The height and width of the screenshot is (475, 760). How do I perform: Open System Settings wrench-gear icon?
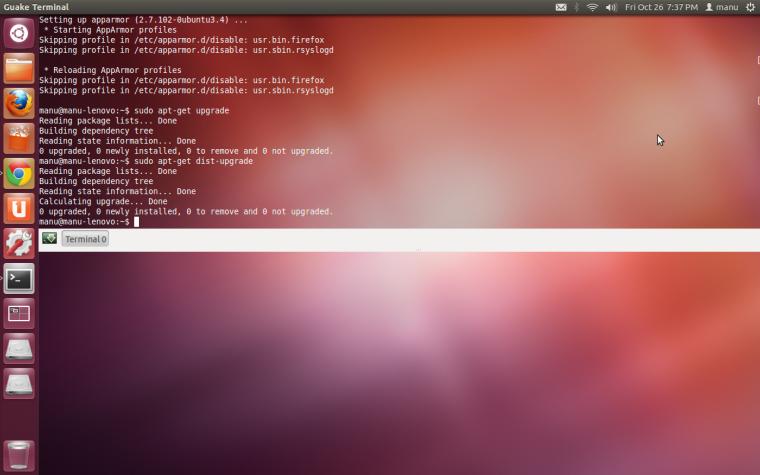[19, 243]
